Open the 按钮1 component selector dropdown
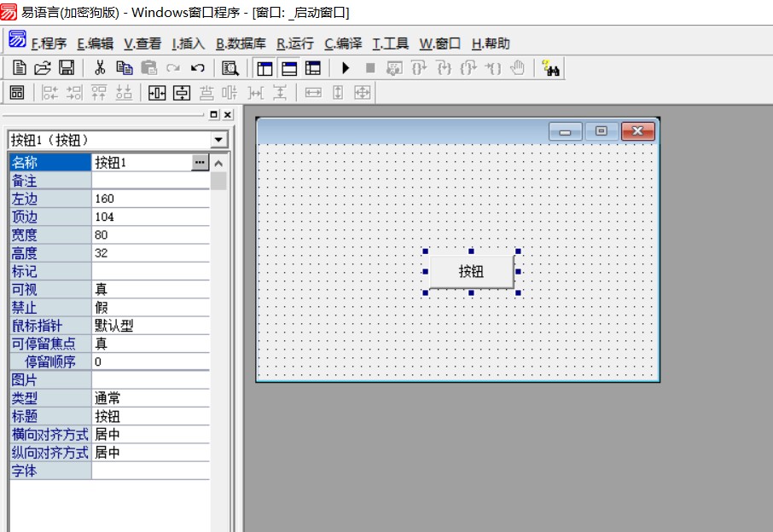This screenshot has width=773, height=532. (x=219, y=140)
